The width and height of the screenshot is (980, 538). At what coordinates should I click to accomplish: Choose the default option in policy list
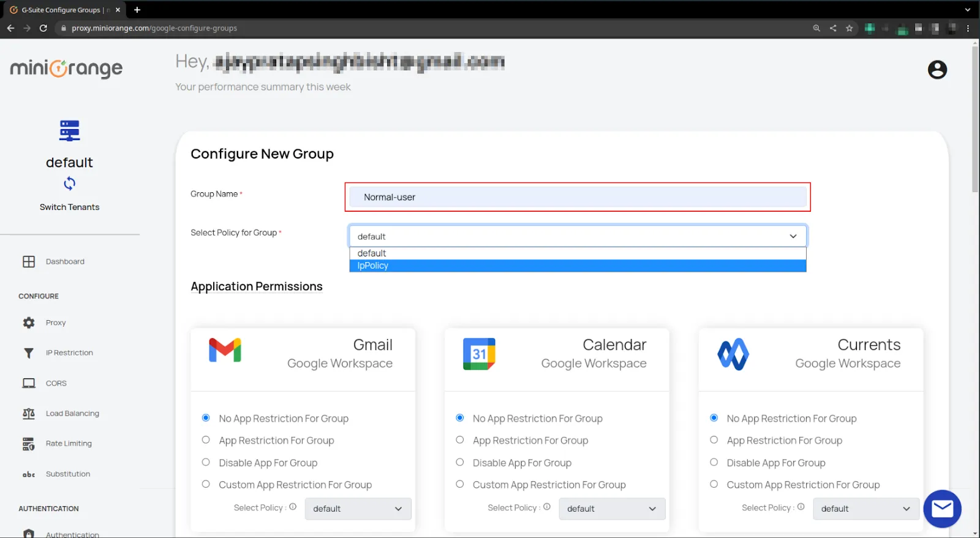coord(578,253)
